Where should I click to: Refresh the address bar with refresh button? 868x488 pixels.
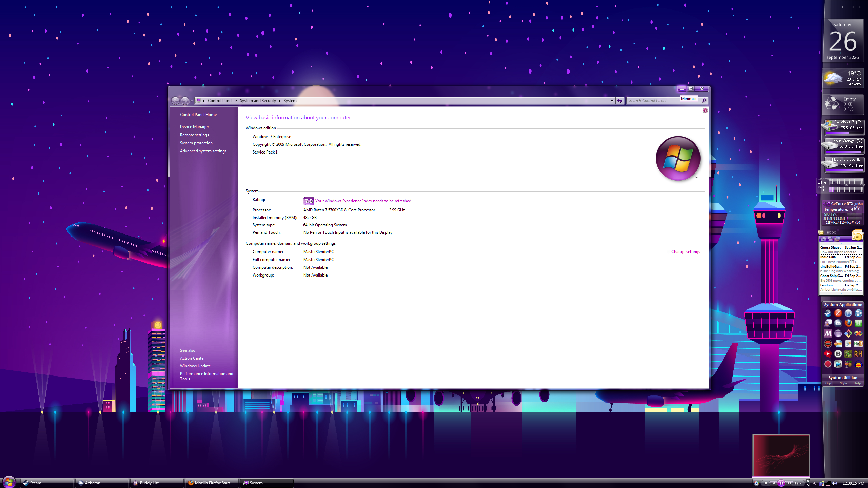pyautogui.click(x=620, y=101)
